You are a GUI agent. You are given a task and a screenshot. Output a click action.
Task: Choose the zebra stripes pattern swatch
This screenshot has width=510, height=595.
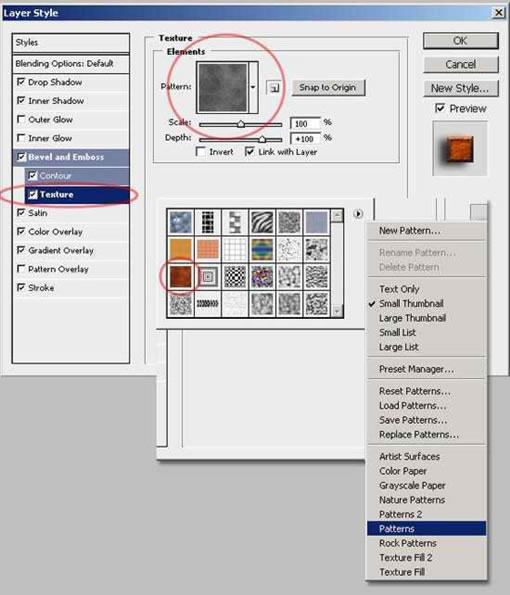coord(262,222)
